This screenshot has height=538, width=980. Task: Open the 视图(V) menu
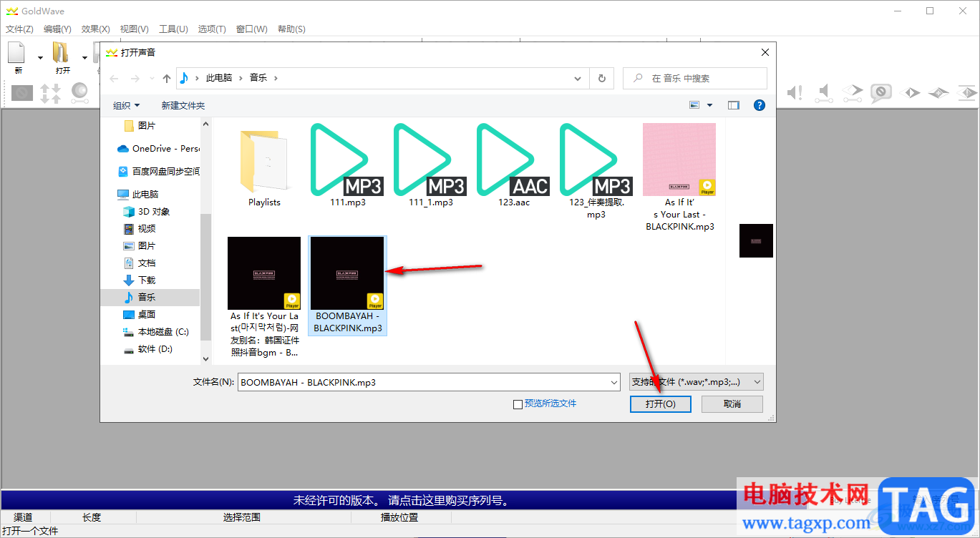pos(135,29)
